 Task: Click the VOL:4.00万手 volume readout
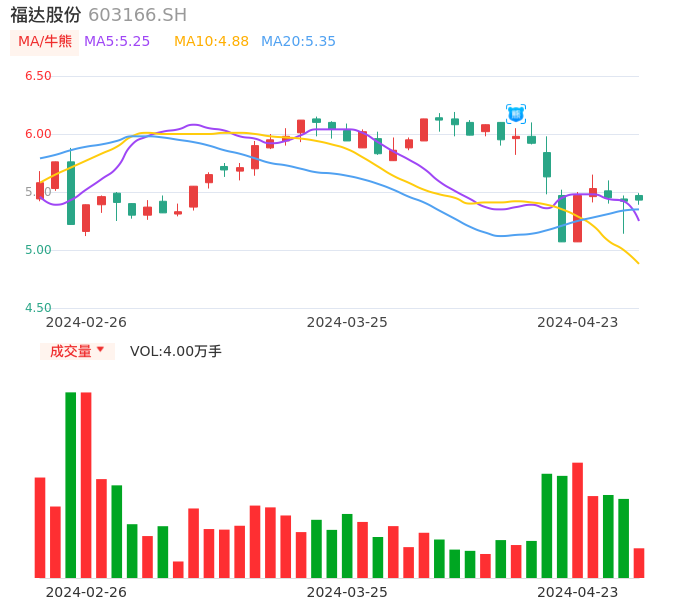click(x=176, y=351)
